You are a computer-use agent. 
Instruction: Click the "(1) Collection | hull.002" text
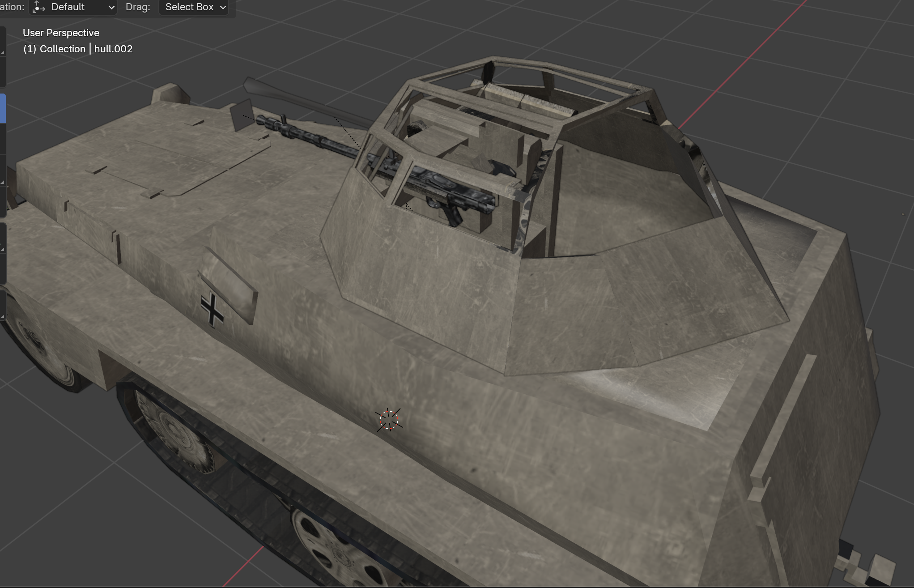click(x=78, y=49)
